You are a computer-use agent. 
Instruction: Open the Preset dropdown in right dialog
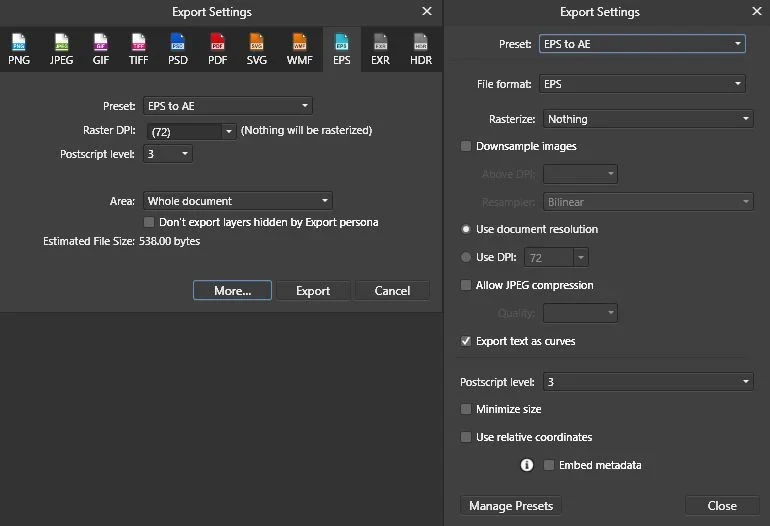642,44
